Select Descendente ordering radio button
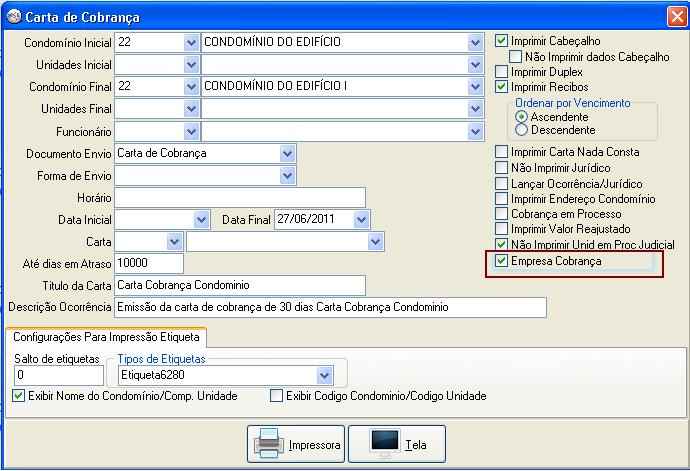 tap(521, 130)
